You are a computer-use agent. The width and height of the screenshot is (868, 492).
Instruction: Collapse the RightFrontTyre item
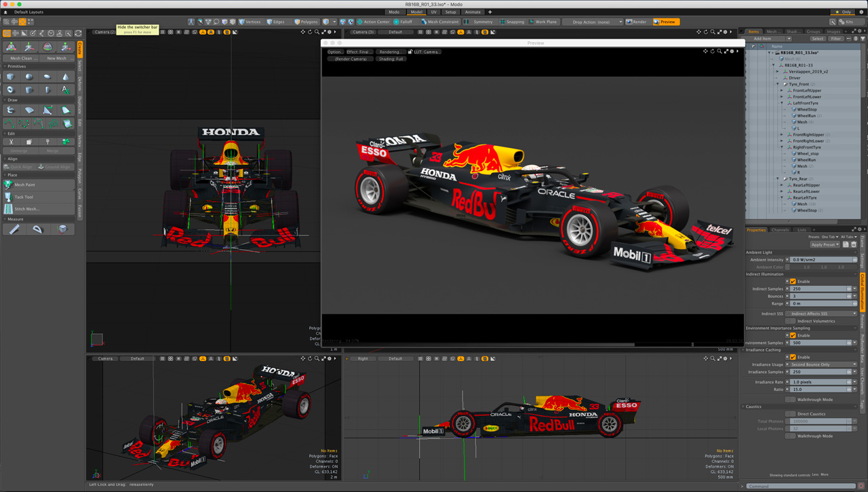(782, 147)
